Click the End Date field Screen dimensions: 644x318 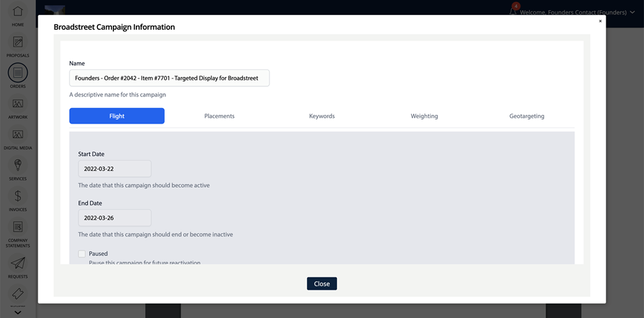[115, 218]
